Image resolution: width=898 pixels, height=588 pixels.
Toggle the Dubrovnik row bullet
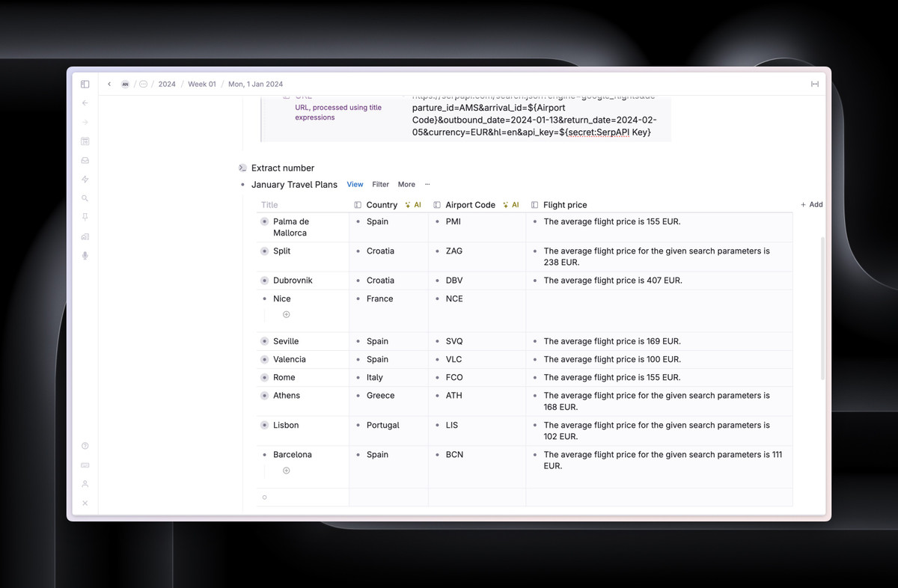click(264, 281)
